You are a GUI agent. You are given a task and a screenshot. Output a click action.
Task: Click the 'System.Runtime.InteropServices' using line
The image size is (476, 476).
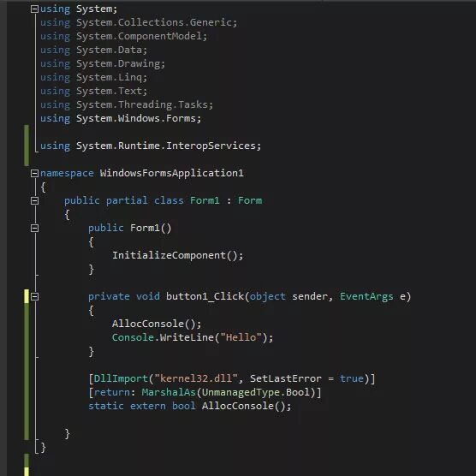pos(151,146)
